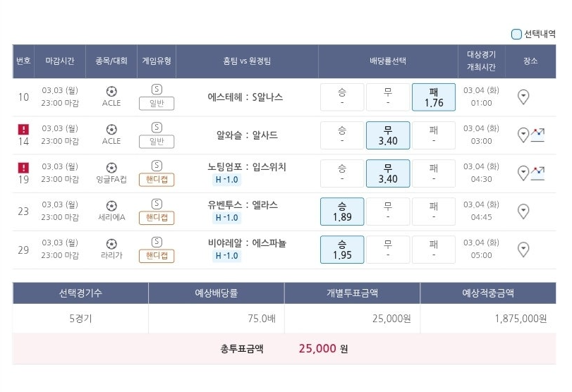The width and height of the screenshot is (572, 392).
Task: Toggle the 무 3.40 odds for 알와슬 match
Action: tap(388, 135)
